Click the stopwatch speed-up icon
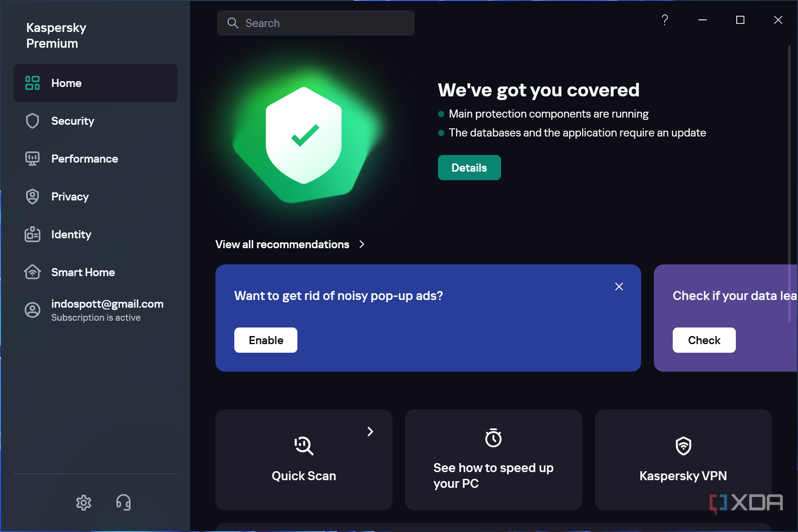798x532 pixels. pyautogui.click(x=493, y=438)
